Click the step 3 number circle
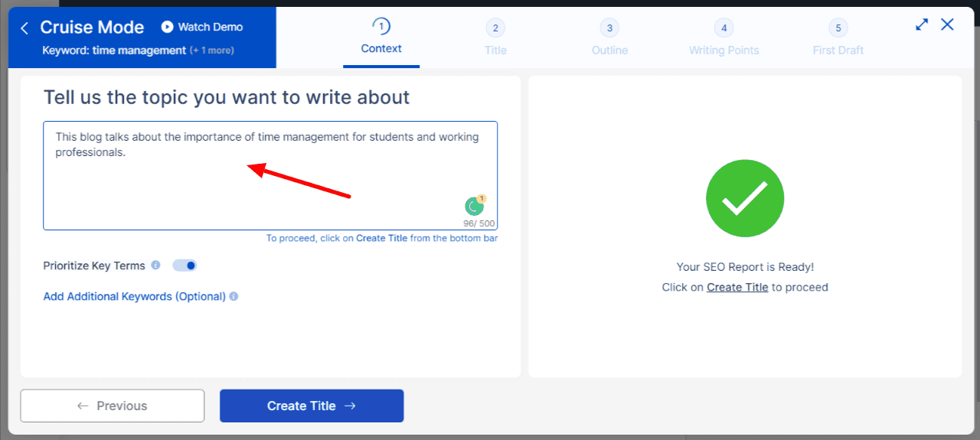980x440 pixels. tap(609, 28)
